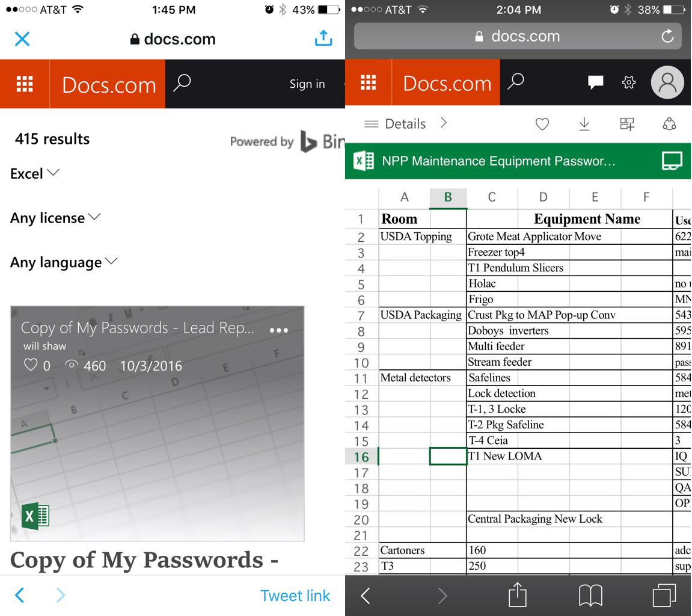This screenshot has height=616, width=692.
Task: Like the Copy of My Passwords document
Action: (x=31, y=365)
